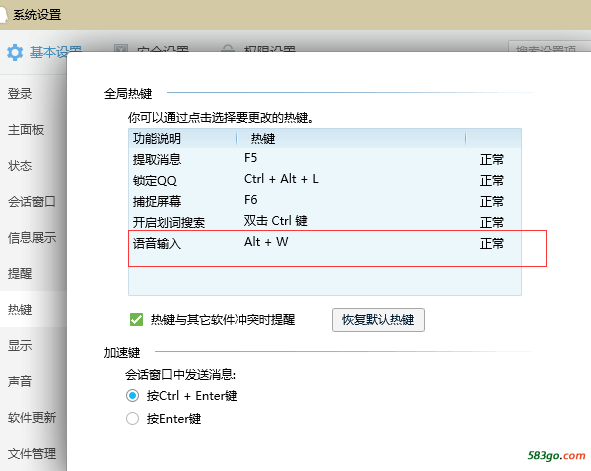Click the QQ penguin icon in title bar
This screenshot has height=471, width=591.
[x=3, y=15]
